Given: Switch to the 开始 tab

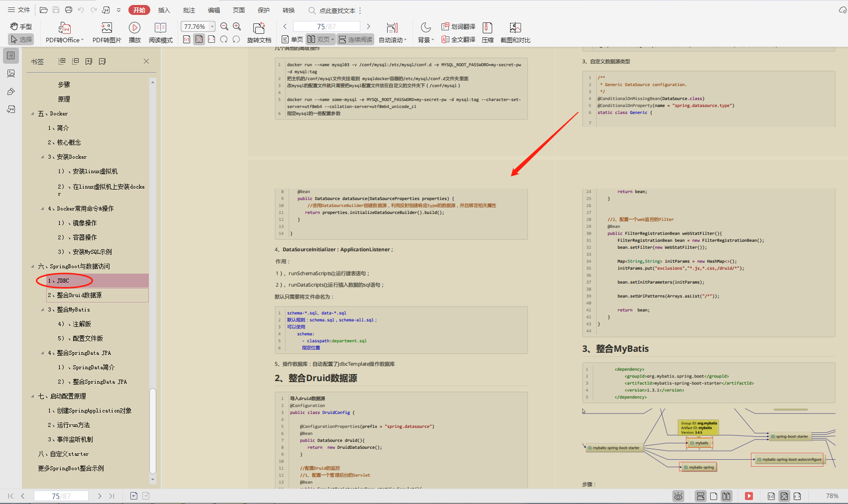Looking at the screenshot, I should 139,10.
